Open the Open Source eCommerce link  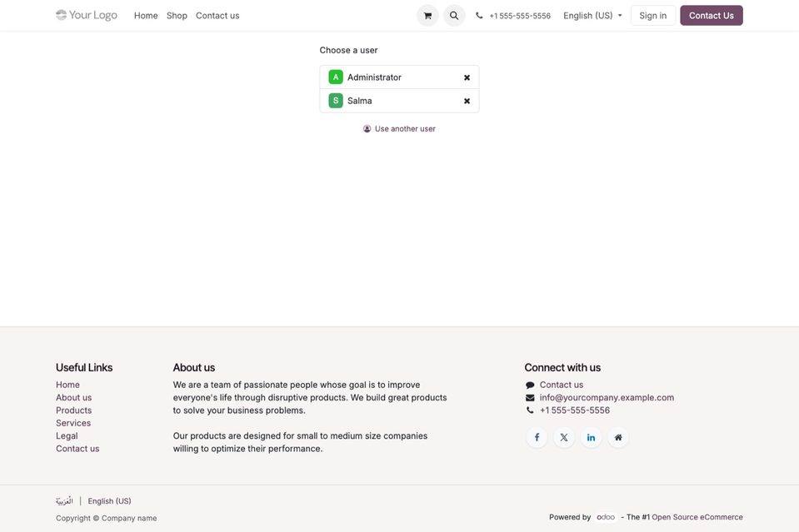[697, 517]
